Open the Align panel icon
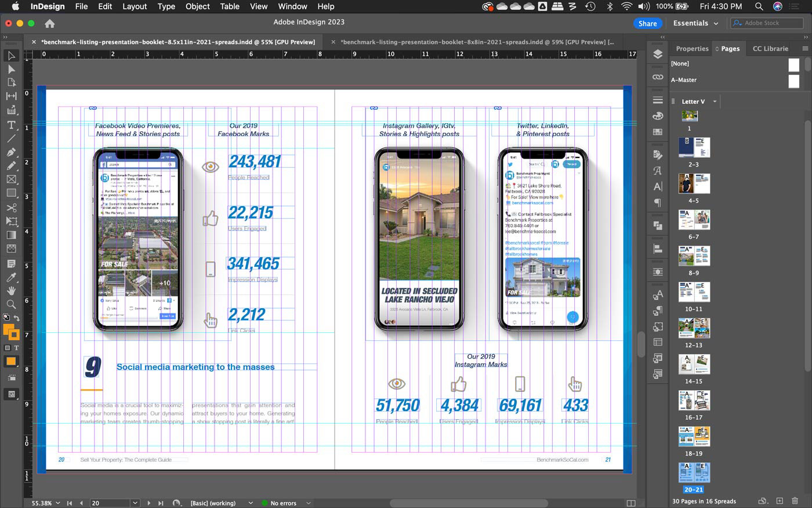The height and width of the screenshot is (508, 812). (x=657, y=248)
